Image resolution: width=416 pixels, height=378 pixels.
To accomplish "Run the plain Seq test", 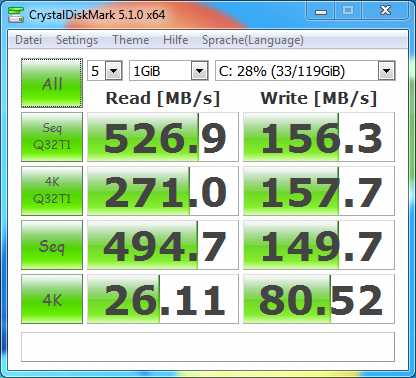I will pos(52,245).
